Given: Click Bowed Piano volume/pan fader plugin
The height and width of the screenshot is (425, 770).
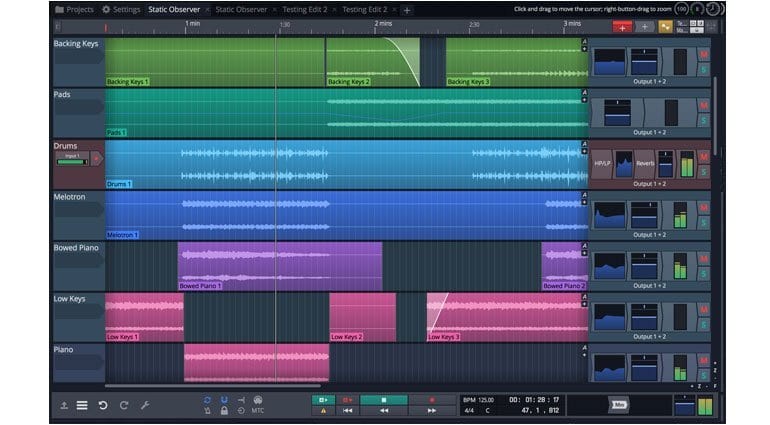Looking at the screenshot, I should pos(644,266).
